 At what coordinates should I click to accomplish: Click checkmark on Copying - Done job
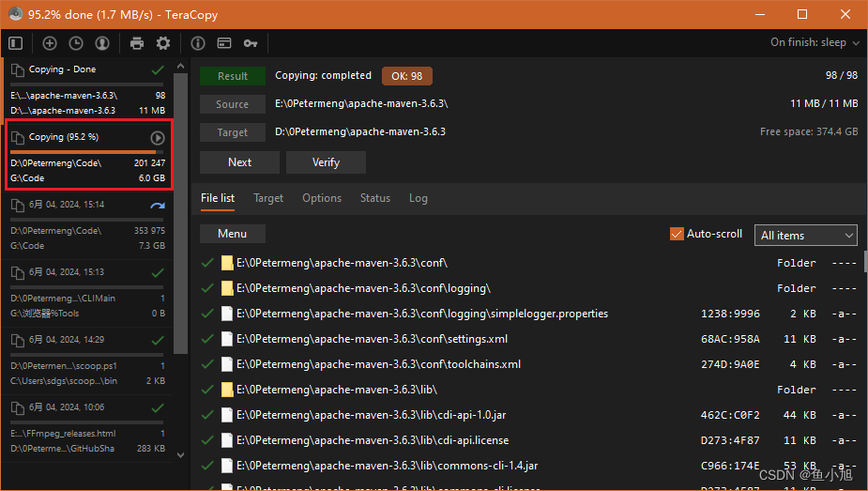(158, 70)
